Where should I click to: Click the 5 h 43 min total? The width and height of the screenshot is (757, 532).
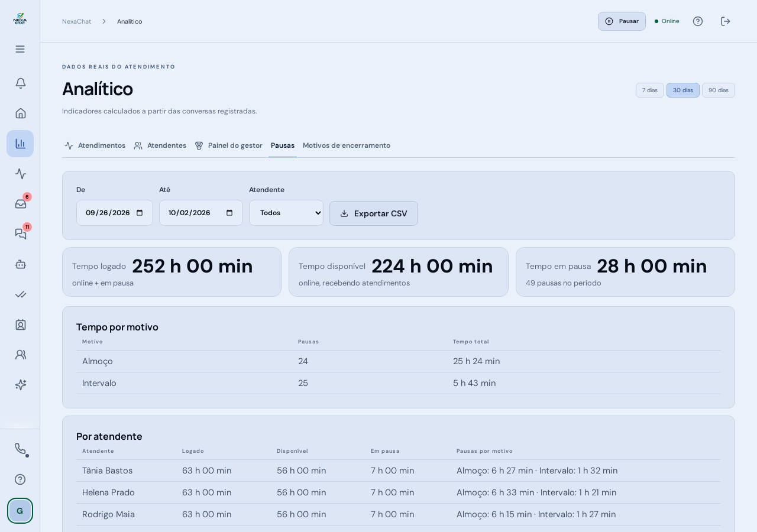point(474,383)
